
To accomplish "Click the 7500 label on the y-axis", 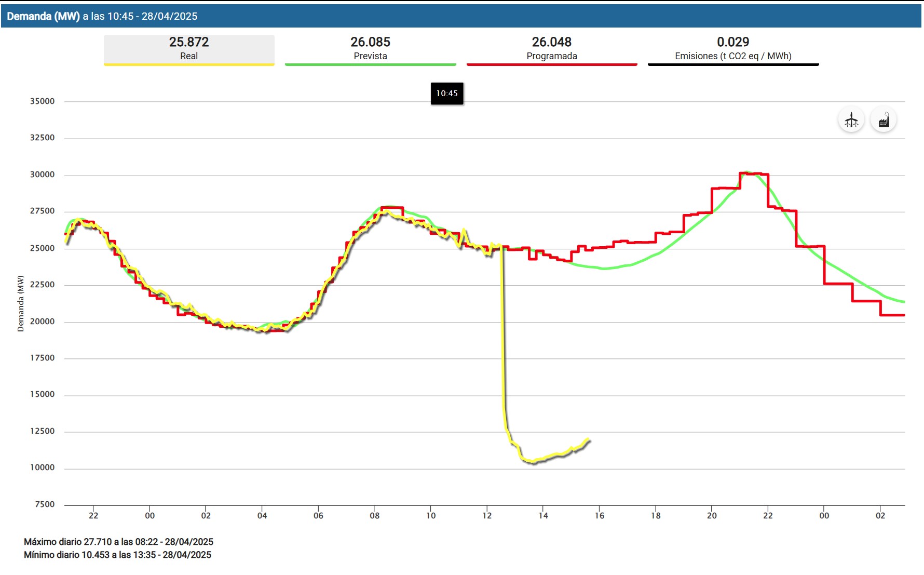I will coord(45,504).
